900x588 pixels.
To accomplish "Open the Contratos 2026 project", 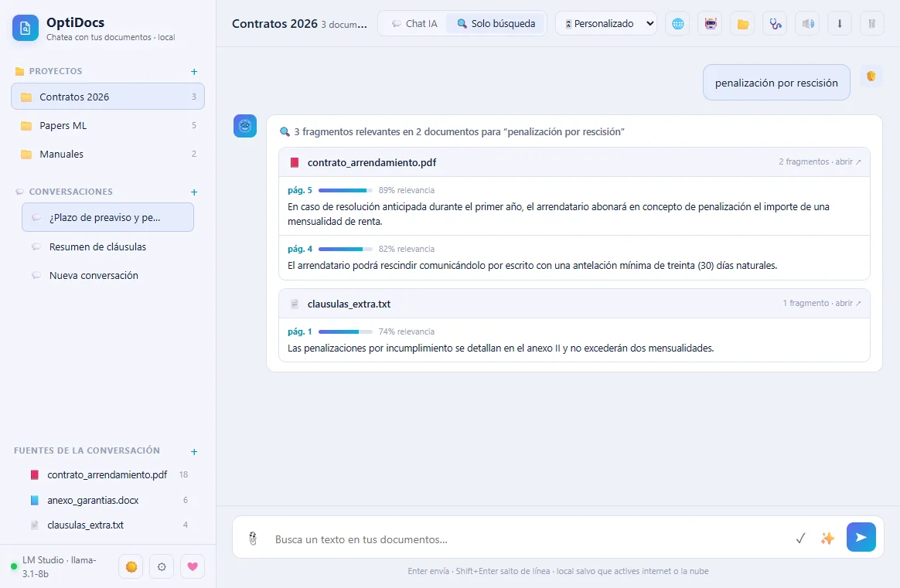I will point(108,97).
